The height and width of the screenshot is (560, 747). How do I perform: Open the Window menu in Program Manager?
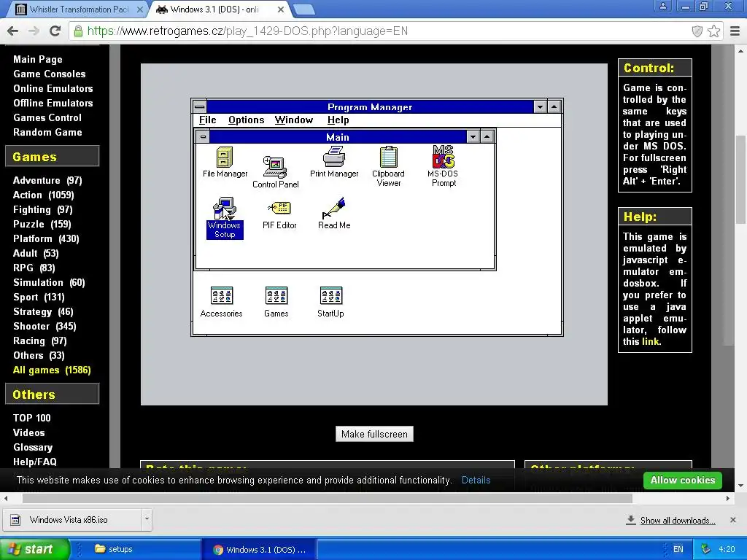coord(294,120)
